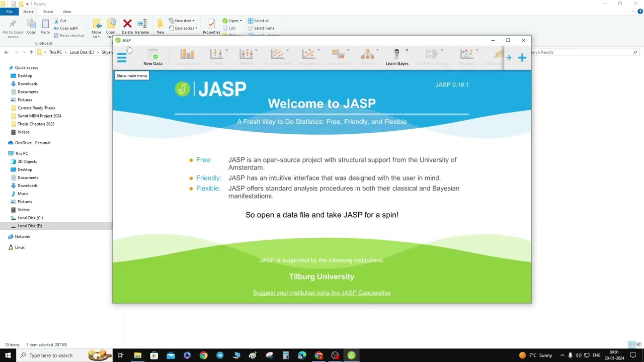Click the Suggest your institution joins JASP Cooperative link
The width and height of the screenshot is (644, 362).
[x=321, y=293]
